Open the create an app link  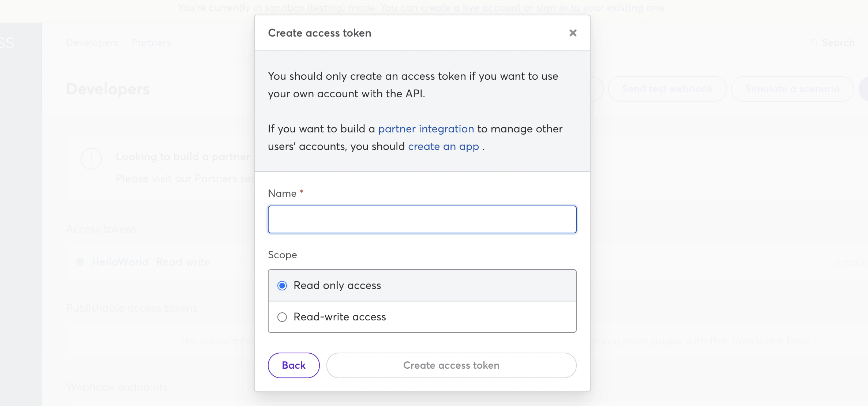click(443, 146)
